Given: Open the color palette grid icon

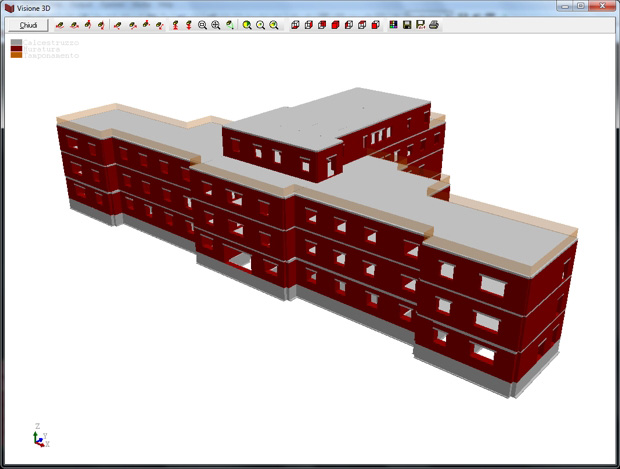Looking at the screenshot, I should click(393, 25).
